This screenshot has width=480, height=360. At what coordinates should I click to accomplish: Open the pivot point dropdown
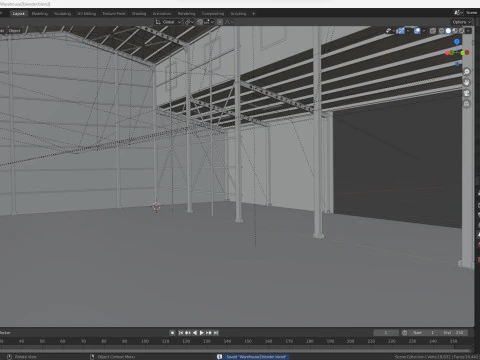(190, 22)
